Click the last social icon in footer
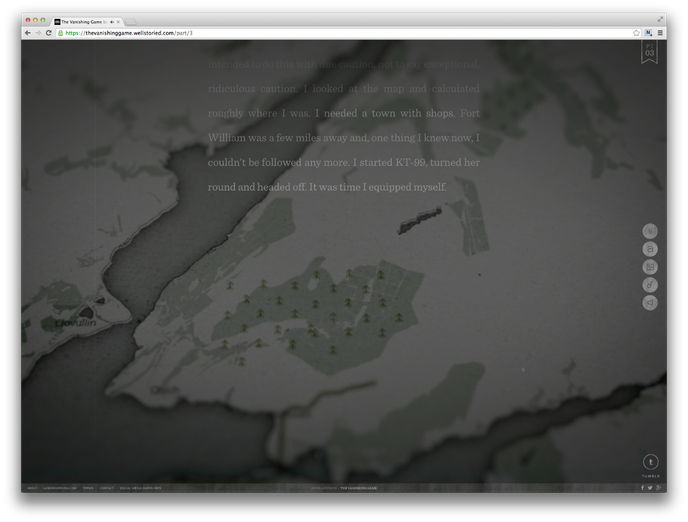 (659, 488)
